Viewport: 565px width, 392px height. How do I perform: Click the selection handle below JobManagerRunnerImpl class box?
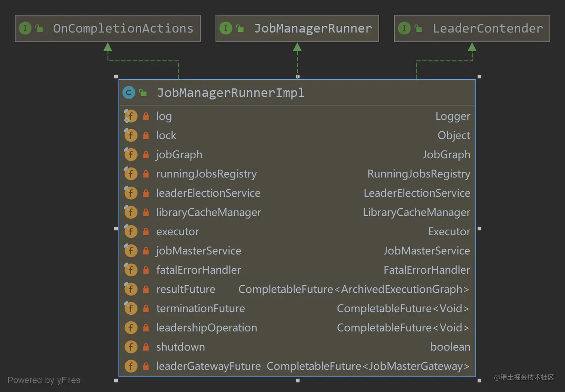[297, 380]
